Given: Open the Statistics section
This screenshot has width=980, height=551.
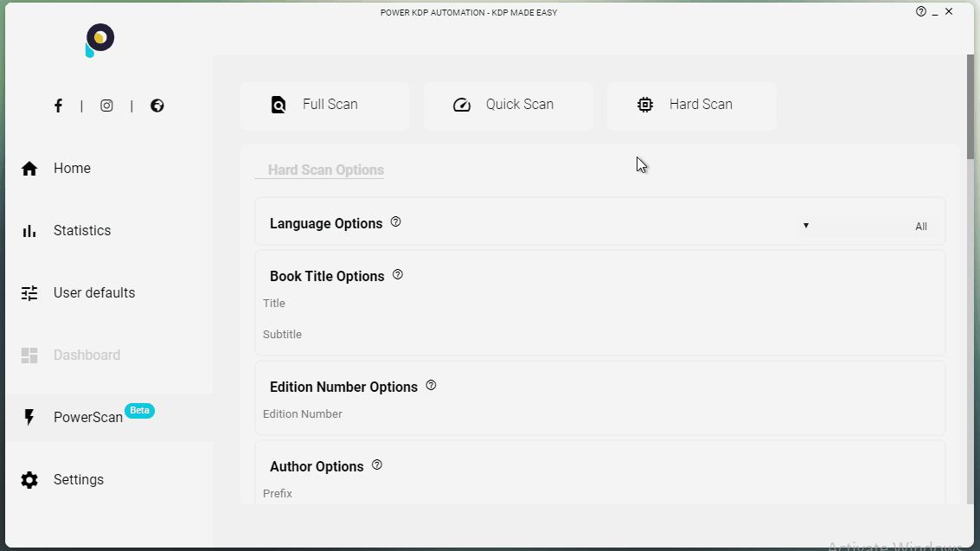Looking at the screenshot, I should click(82, 230).
